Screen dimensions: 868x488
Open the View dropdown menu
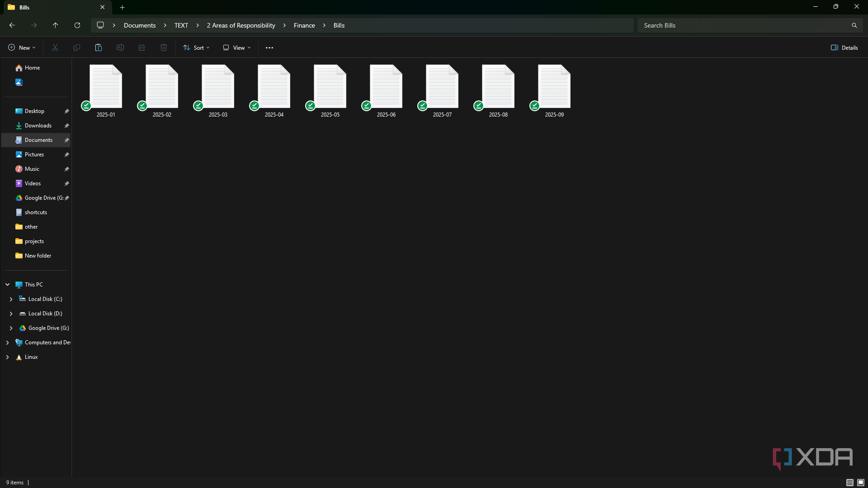[x=236, y=47]
